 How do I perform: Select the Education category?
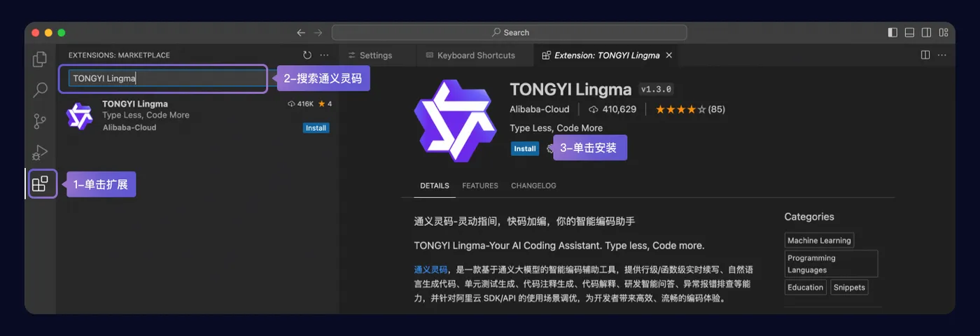click(x=805, y=288)
